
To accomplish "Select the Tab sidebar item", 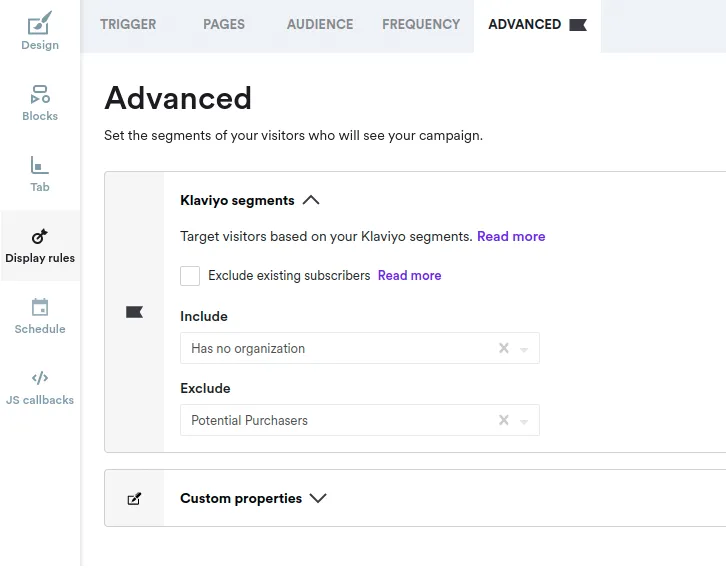I will tap(40, 174).
